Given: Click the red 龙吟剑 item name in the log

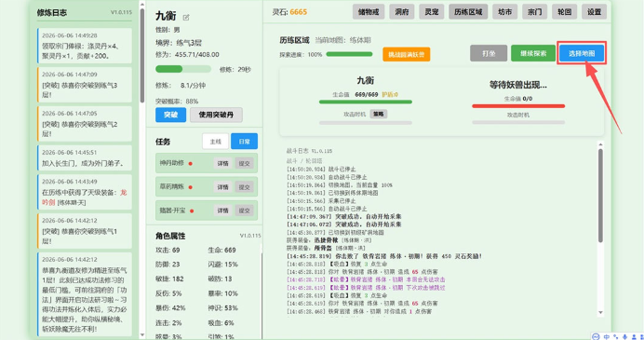Looking at the screenshot, I should coord(84,197).
